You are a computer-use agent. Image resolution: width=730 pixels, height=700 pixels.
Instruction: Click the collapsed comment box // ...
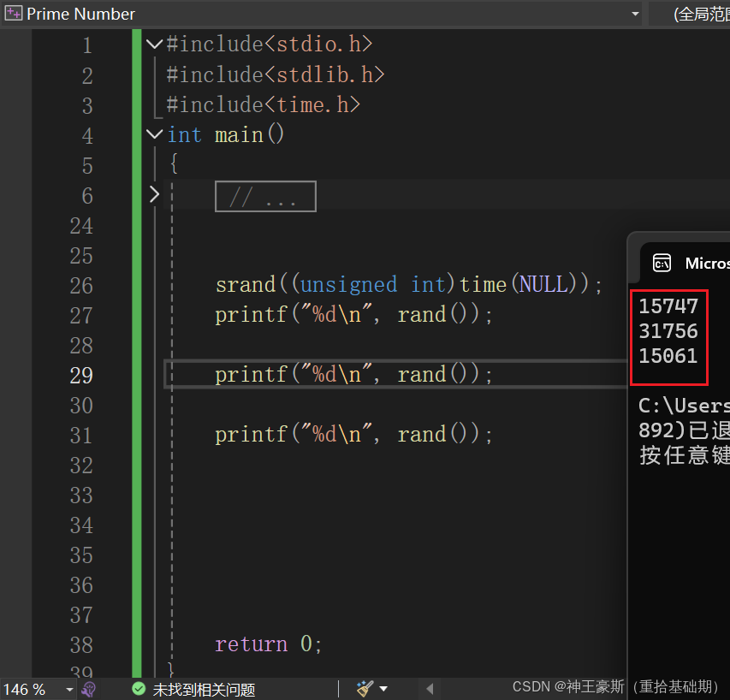point(265,197)
